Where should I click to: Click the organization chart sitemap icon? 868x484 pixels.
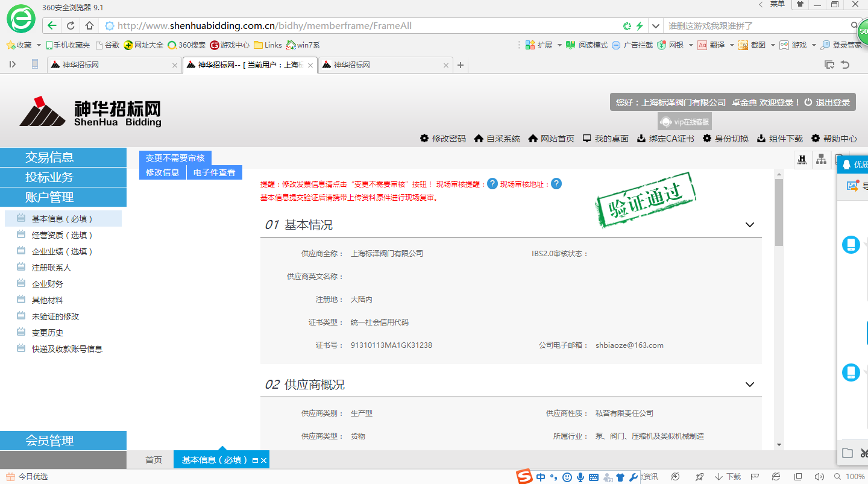821,159
